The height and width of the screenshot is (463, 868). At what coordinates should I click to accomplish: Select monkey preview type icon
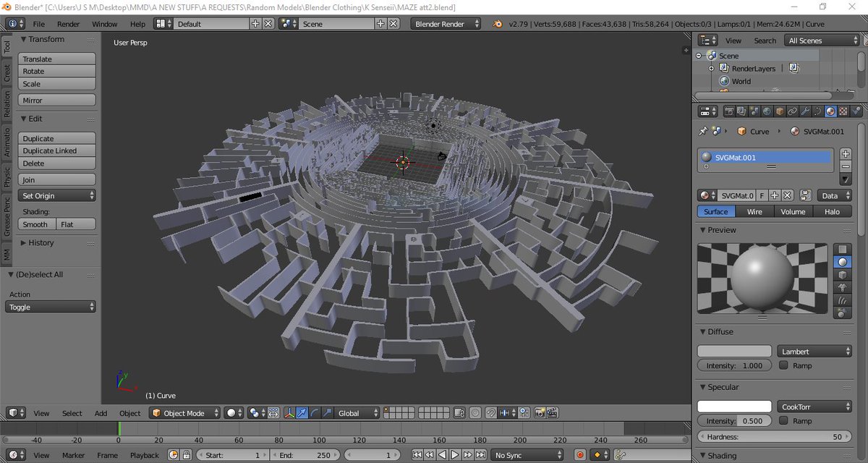(x=843, y=288)
